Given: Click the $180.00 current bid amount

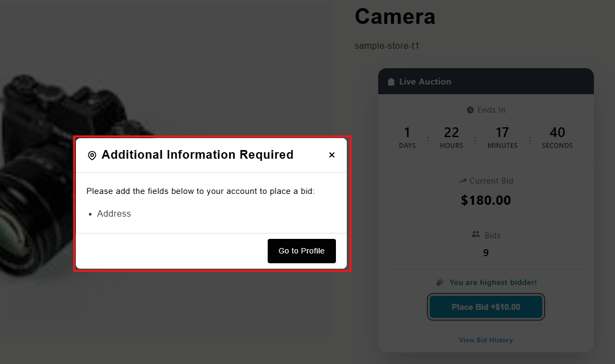Looking at the screenshot, I should tap(485, 200).
